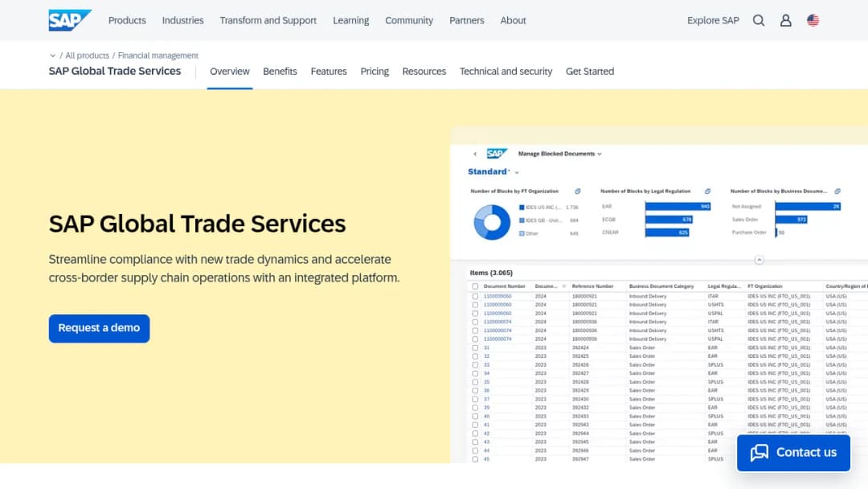
Task: Open the Docume... column header sort arrow
Action: pos(564,286)
